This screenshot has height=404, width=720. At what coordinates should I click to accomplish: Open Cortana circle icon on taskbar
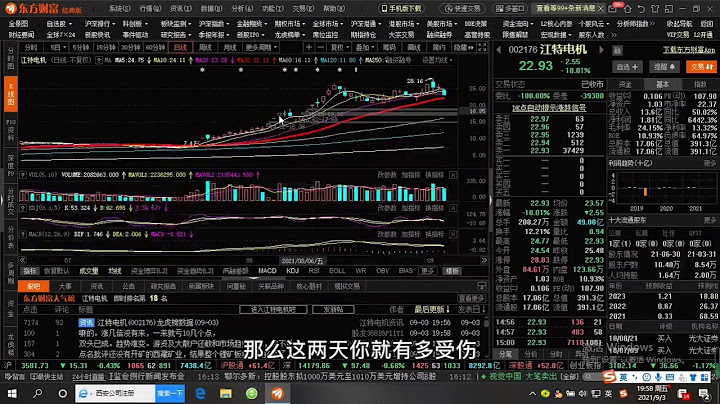pyautogui.click(x=62, y=393)
